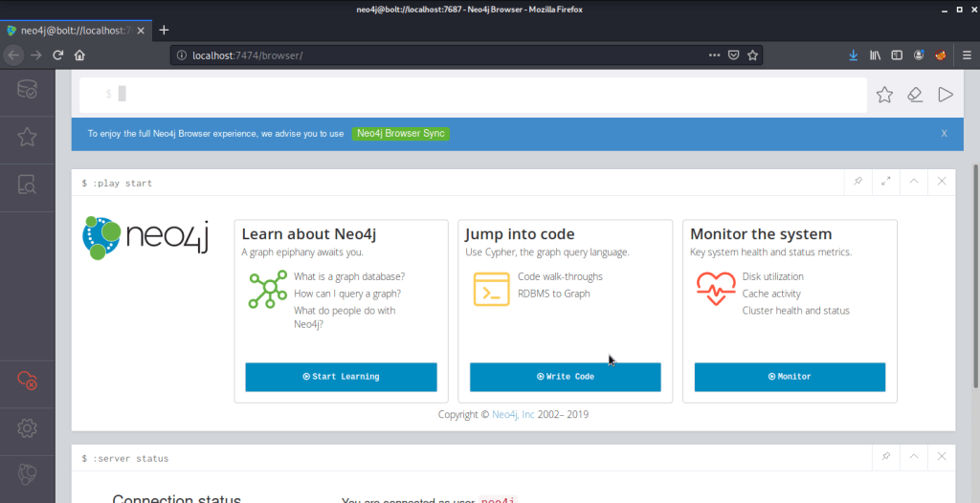Open the database information sidebar icon
The width and height of the screenshot is (980, 503).
click(x=27, y=90)
